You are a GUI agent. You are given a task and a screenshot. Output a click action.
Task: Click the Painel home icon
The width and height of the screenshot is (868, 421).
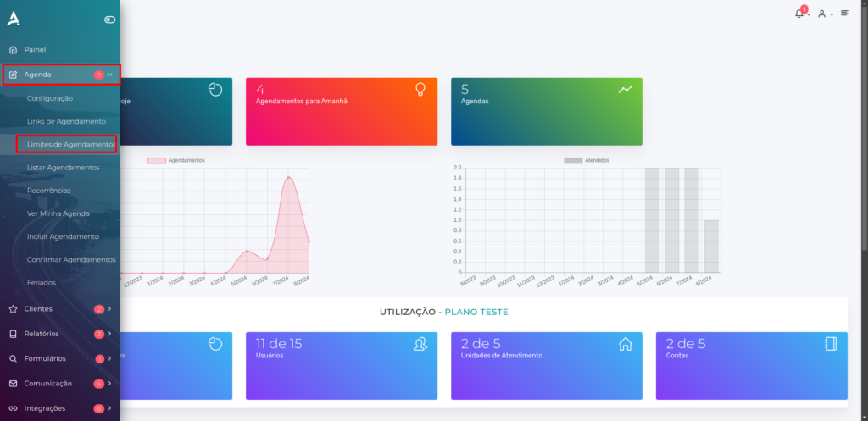click(14, 50)
